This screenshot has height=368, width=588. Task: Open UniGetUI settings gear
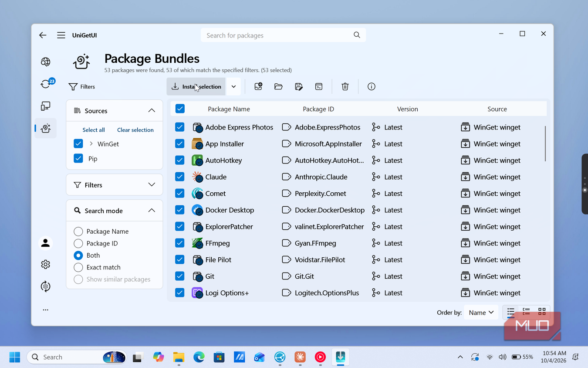click(x=45, y=265)
